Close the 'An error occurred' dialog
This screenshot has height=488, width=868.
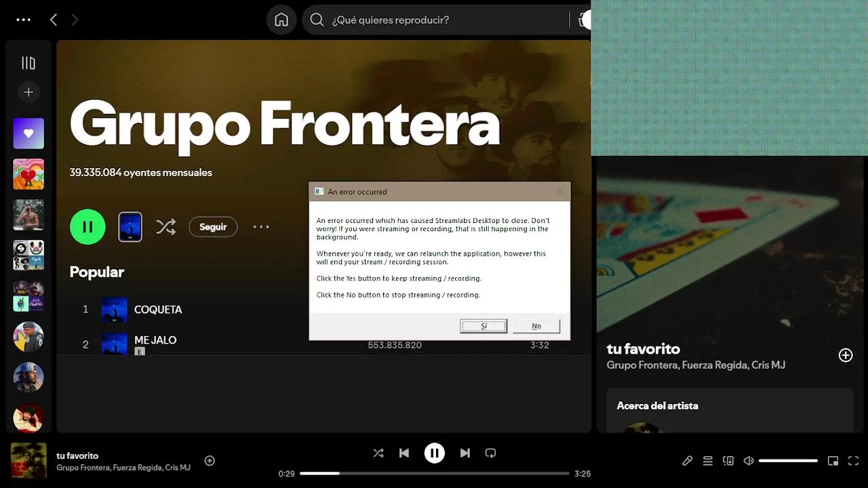point(560,192)
